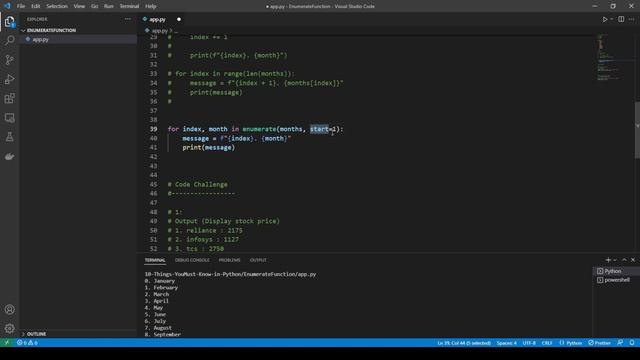Close the terminal panel
640x360 pixels.
coord(633,260)
